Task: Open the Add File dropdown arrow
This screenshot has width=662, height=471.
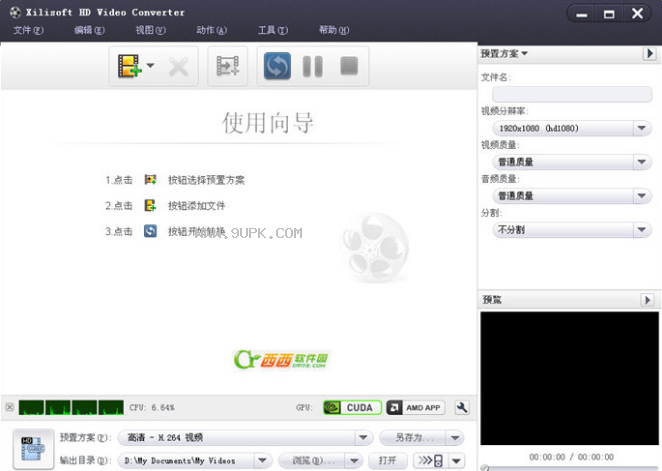Action: coord(150,65)
